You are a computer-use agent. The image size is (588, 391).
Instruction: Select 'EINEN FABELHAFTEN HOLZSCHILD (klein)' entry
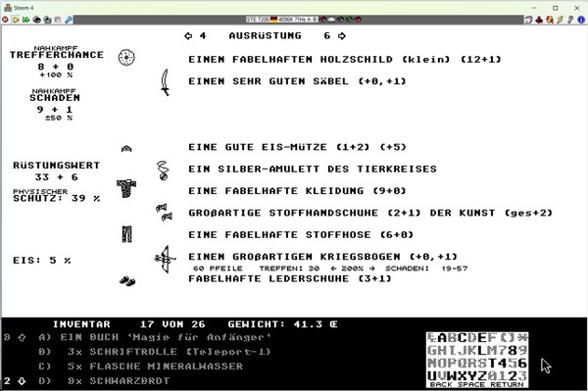(345, 59)
